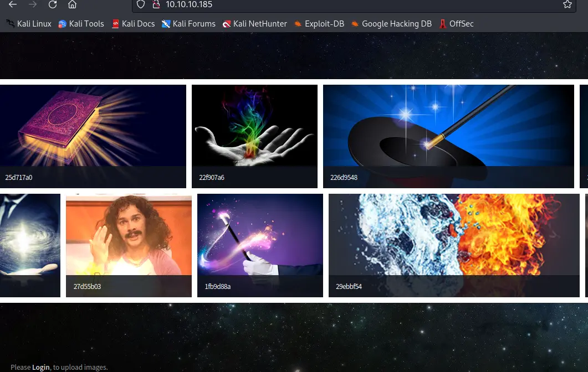Open the Kali Docs bookmark label
The image size is (588, 372).
(x=138, y=24)
